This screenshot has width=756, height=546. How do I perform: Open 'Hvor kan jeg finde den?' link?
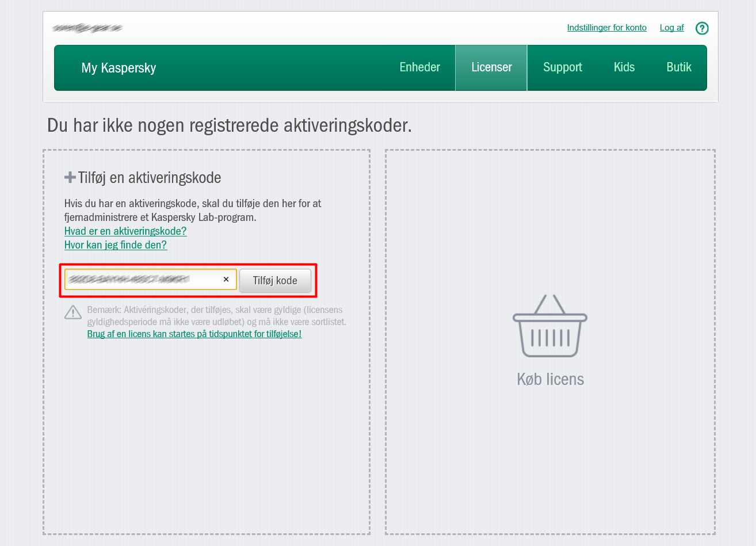[x=116, y=245]
